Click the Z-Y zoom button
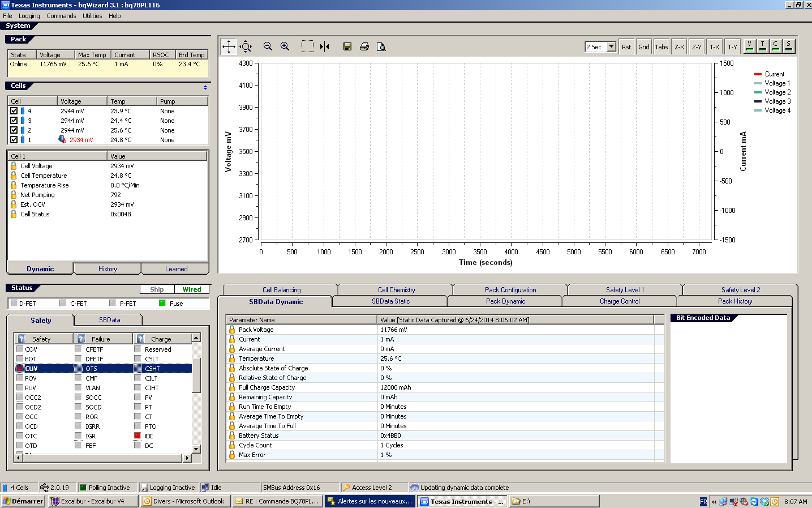Image resolution: width=812 pixels, height=508 pixels. tap(697, 47)
